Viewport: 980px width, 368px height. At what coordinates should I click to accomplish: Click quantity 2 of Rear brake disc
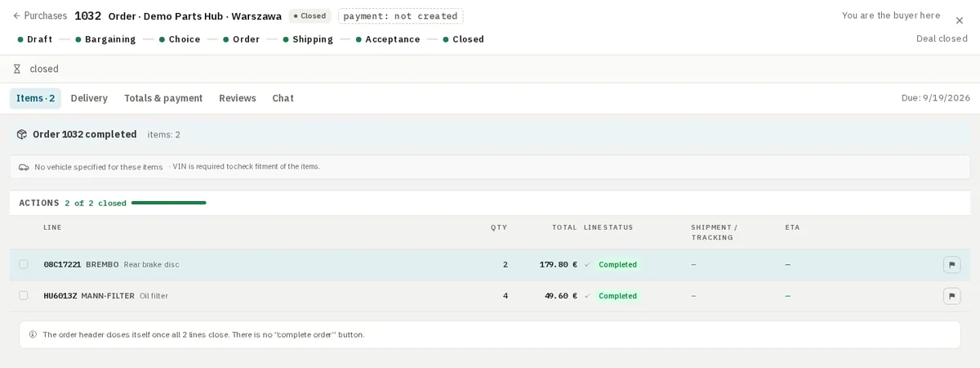point(506,265)
